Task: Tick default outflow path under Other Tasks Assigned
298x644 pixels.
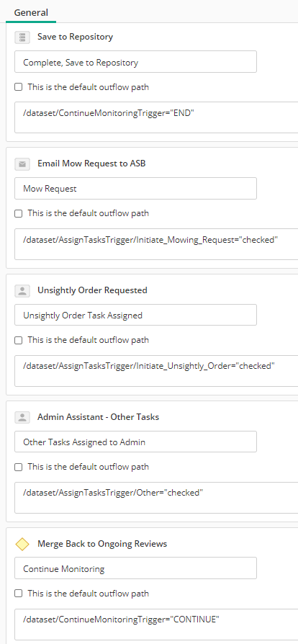Action: tap(18, 467)
